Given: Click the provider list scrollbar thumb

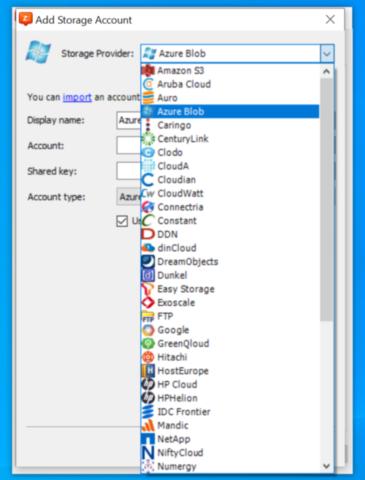Looking at the screenshot, I should (x=327, y=200).
